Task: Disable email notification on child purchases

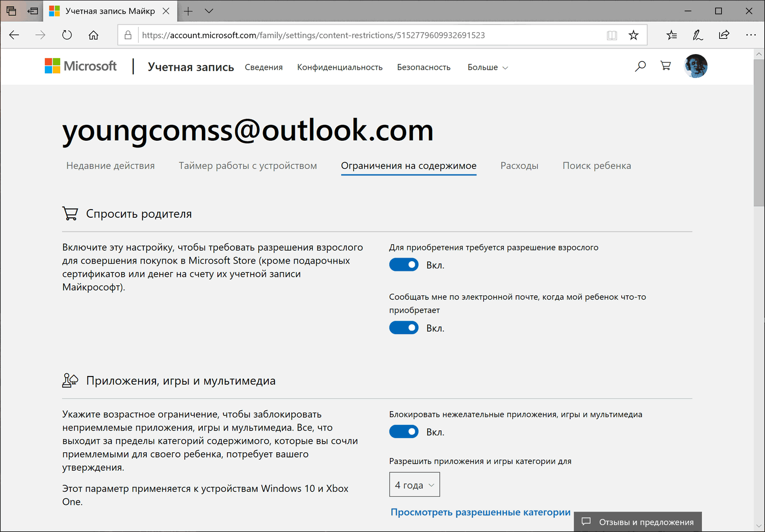Action: [x=403, y=328]
